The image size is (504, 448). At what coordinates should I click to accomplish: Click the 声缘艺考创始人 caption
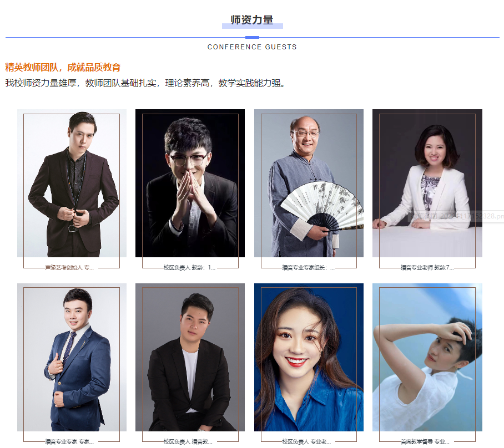click(x=69, y=267)
